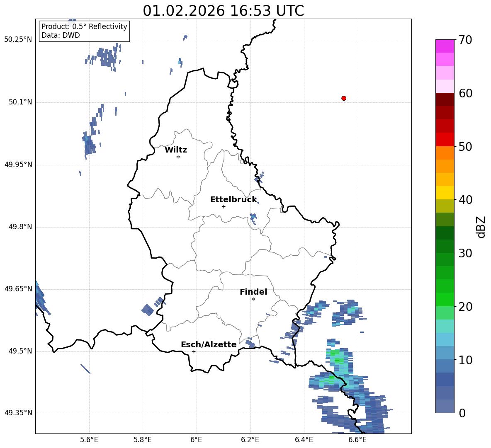
Task: Click the 20 value on the colorbar
Action: [x=465, y=306]
